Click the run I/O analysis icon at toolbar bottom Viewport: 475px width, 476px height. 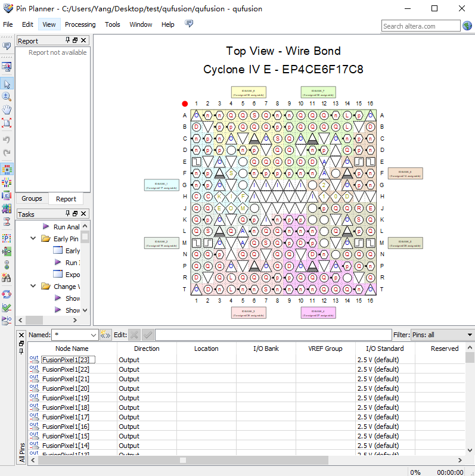coord(7,321)
